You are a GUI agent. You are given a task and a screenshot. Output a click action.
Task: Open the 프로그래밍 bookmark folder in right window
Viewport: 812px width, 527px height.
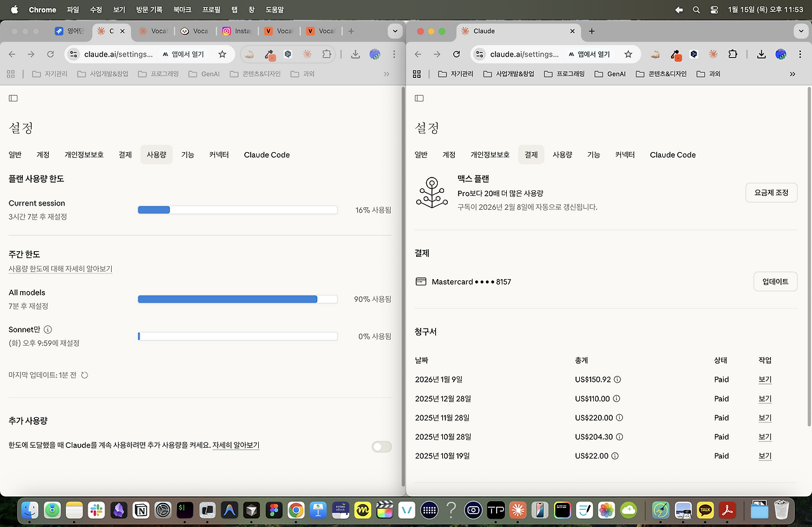click(x=564, y=74)
